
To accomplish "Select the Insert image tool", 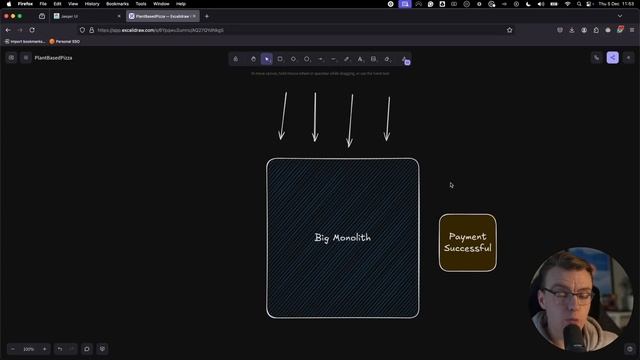I will click(373, 59).
